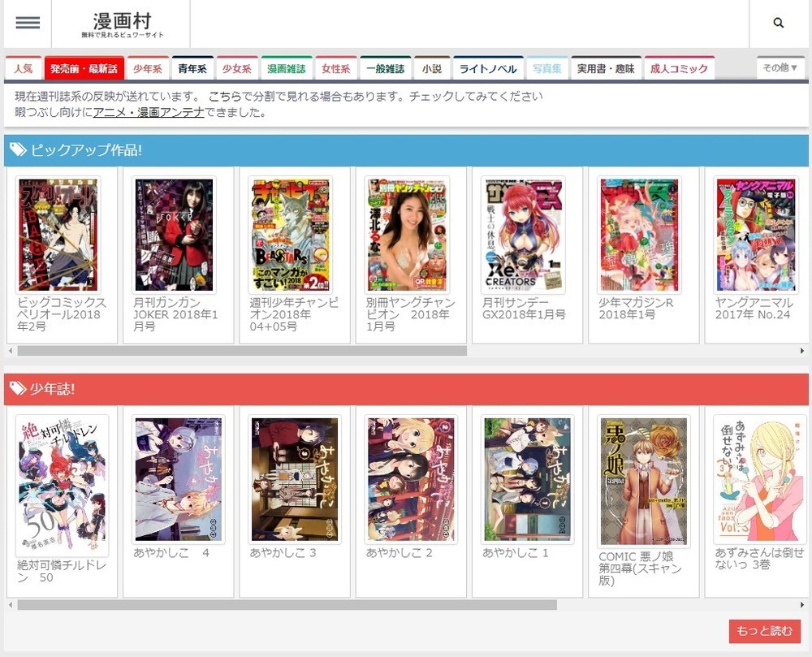Image resolution: width=812 pixels, height=657 pixels.
Task: Click the title text 月刊サンデーGX2018年1月号
Action: pyautogui.click(x=524, y=309)
